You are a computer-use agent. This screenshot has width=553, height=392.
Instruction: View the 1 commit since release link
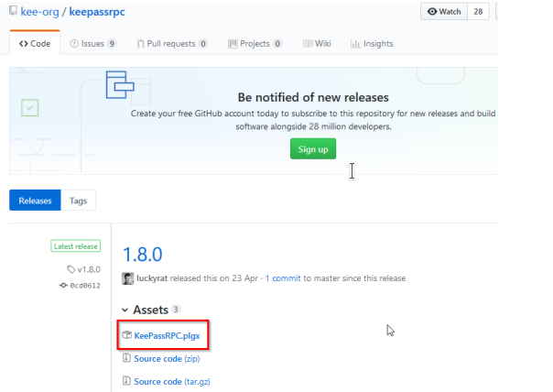[x=284, y=278]
